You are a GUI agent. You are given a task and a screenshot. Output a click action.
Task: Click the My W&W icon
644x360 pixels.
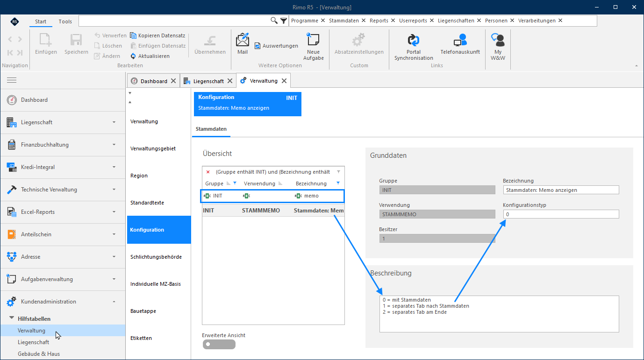tap(498, 40)
